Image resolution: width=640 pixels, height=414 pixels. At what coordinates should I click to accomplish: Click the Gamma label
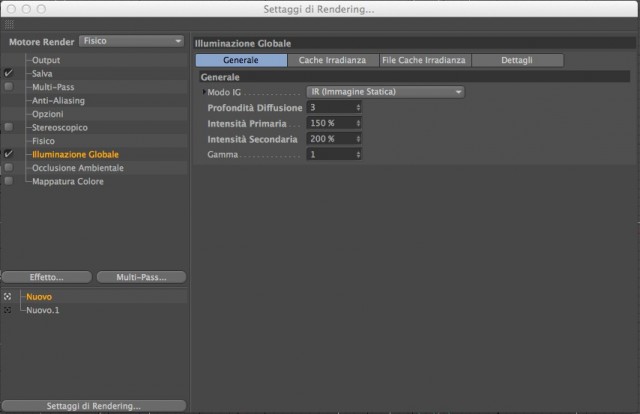pyautogui.click(x=222, y=154)
